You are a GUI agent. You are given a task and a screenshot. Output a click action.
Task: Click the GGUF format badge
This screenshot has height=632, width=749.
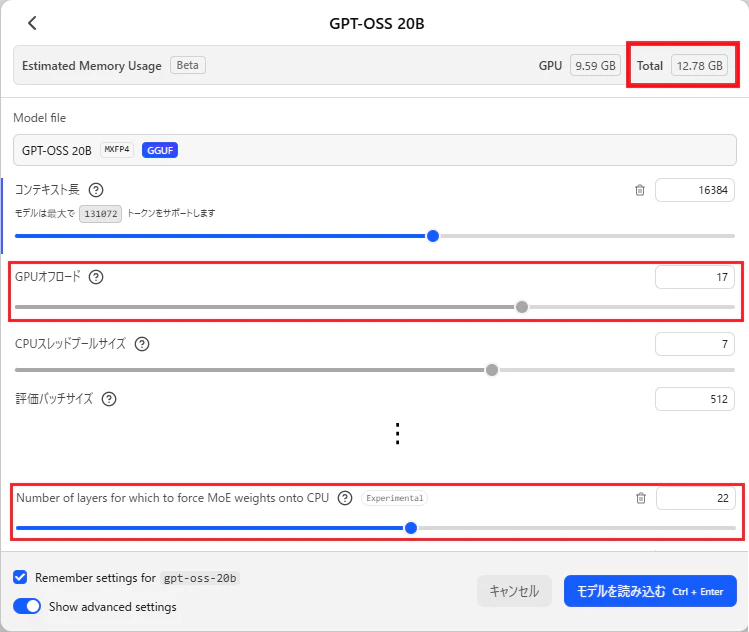point(160,150)
